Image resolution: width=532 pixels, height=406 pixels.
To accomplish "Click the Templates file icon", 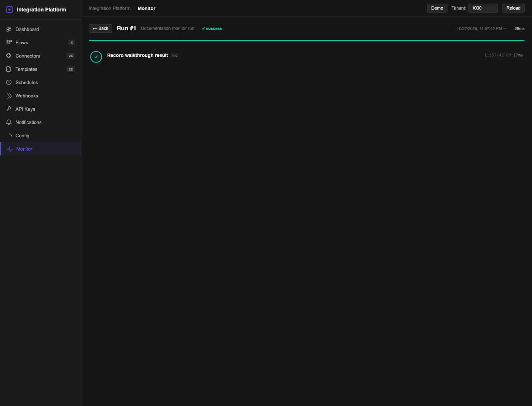I will coord(9,69).
